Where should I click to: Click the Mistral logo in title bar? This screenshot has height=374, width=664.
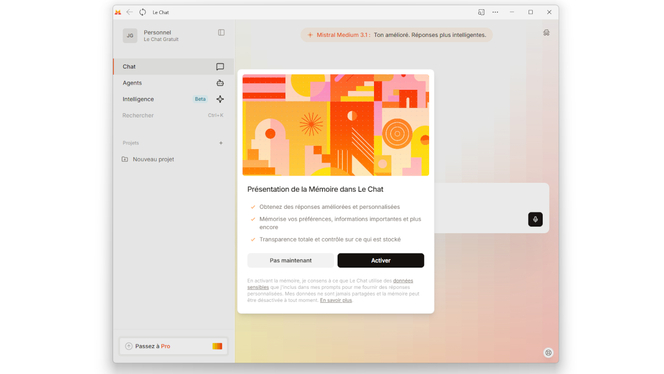(118, 12)
